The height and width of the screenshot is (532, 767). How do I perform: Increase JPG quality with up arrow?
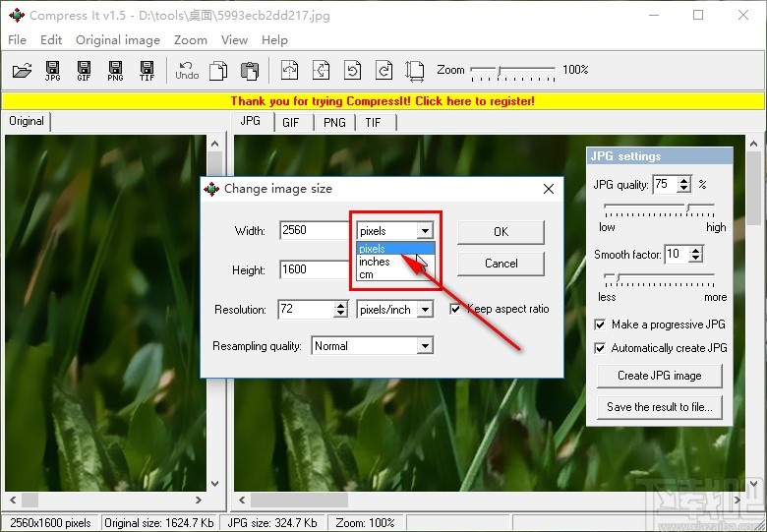(683, 180)
